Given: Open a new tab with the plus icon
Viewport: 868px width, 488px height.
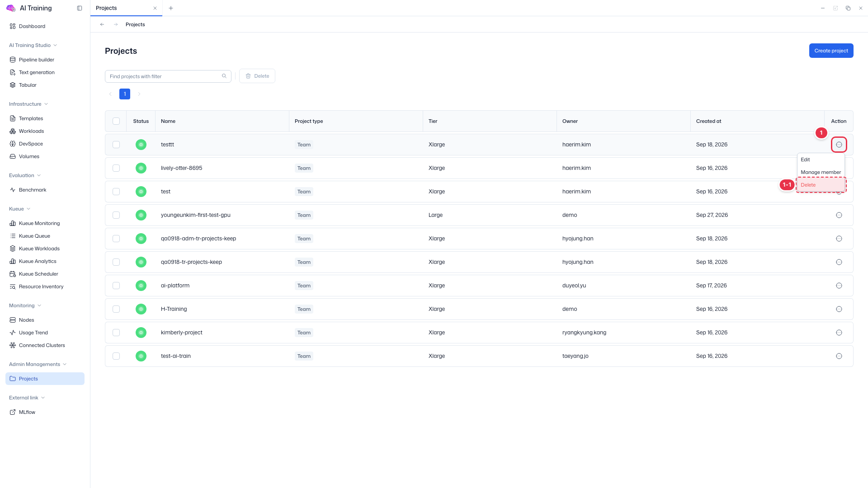Looking at the screenshot, I should point(171,8).
